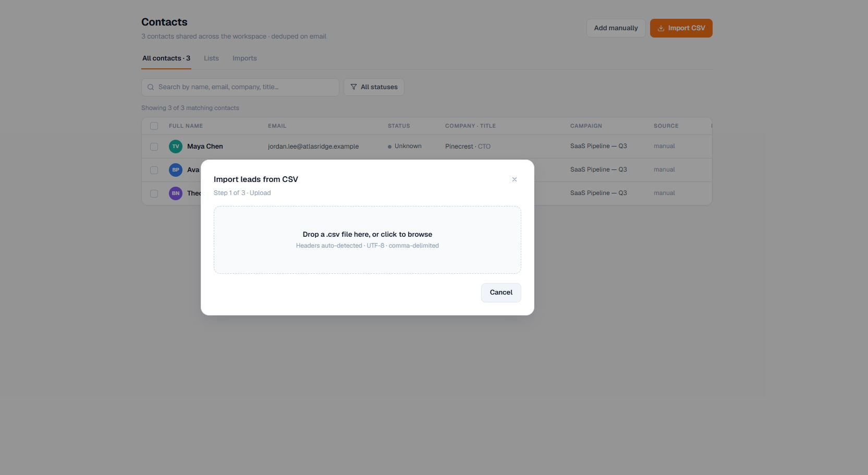Viewport: 868px width, 475px height.
Task: Click the CSV drop zone to browse files
Action: [x=368, y=240]
